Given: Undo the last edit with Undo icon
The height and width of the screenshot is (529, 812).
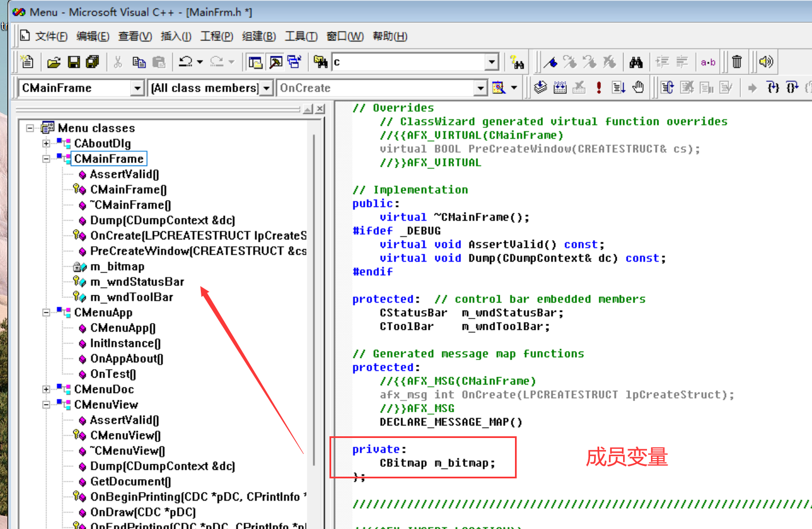Looking at the screenshot, I should 186,62.
